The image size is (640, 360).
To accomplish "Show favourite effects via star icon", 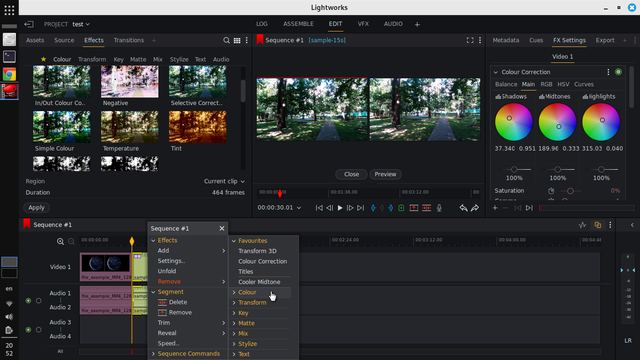I will click(x=43, y=59).
